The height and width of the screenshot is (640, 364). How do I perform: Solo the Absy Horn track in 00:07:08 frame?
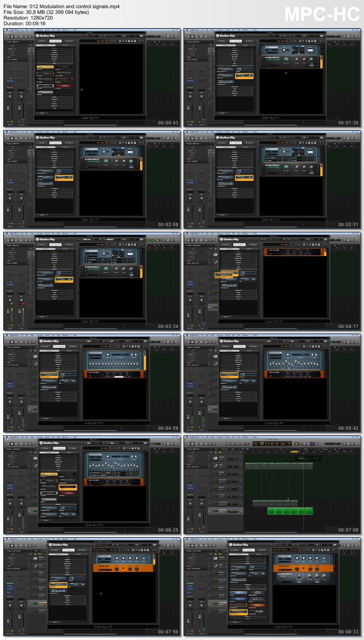coord(223,512)
